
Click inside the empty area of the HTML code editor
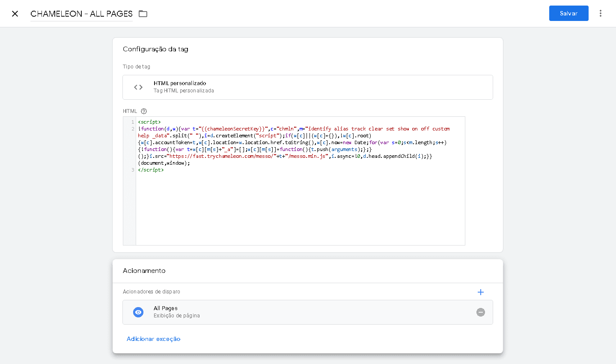coord(300,210)
